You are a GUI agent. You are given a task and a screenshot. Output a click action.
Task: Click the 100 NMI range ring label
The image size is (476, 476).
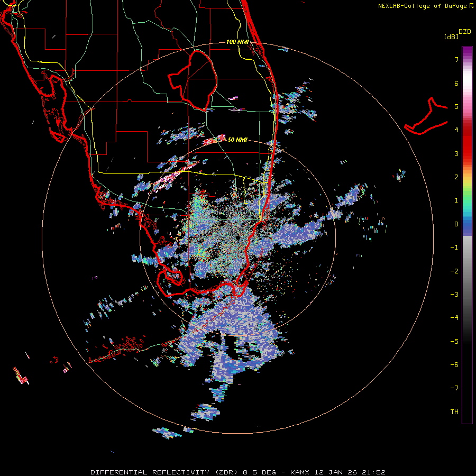pyautogui.click(x=237, y=42)
